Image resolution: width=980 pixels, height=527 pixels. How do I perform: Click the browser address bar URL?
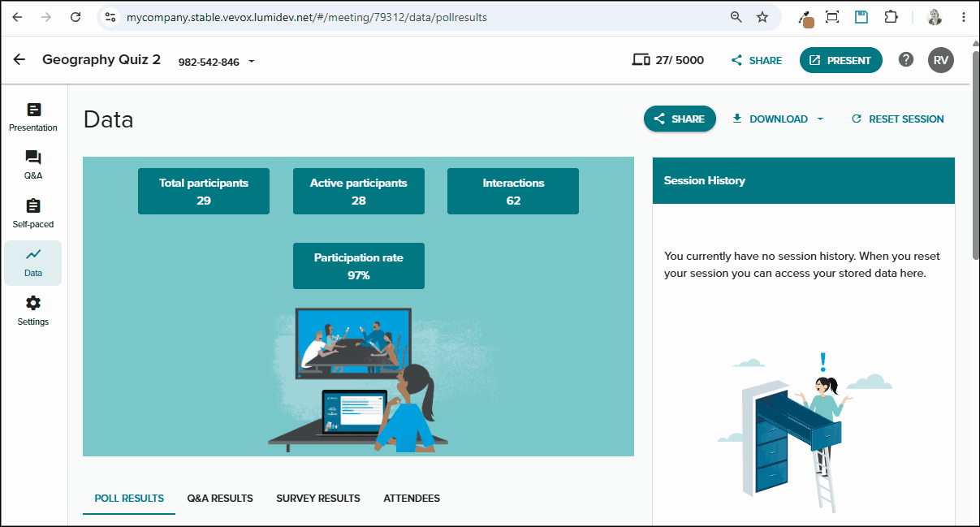click(x=307, y=17)
